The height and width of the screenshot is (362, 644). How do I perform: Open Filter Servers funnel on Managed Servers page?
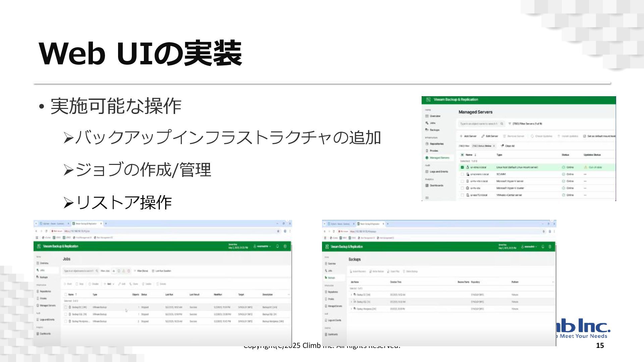pyautogui.click(x=509, y=124)
